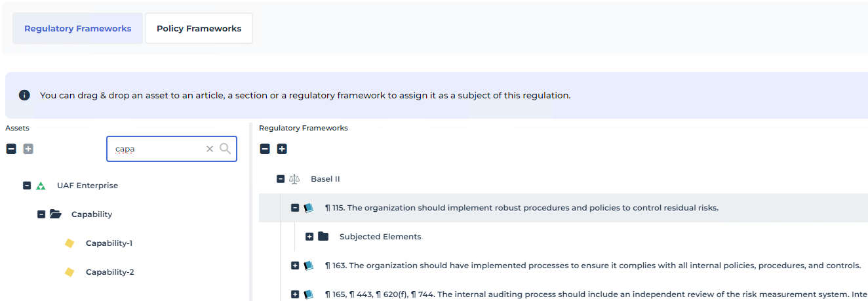Viewport: 868px width, 301px height.
Task: Collapse the UAF Enterprise node
Action: coord(27,186)
